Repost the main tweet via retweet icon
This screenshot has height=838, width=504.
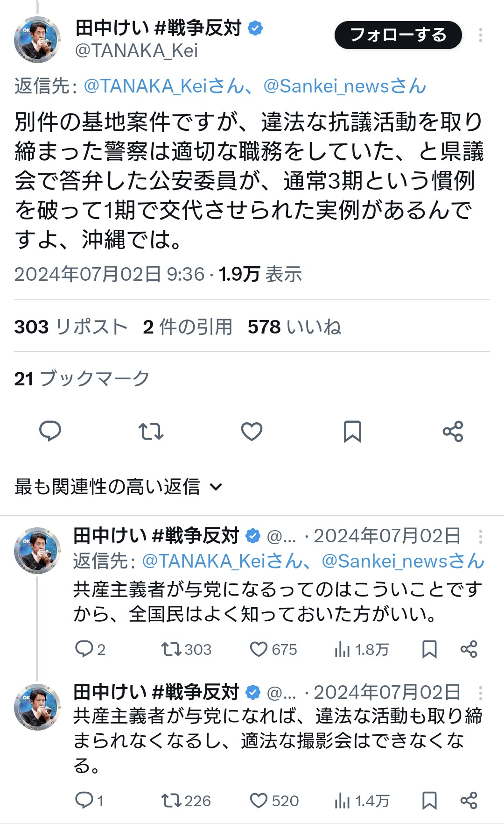tap(151, 431)
